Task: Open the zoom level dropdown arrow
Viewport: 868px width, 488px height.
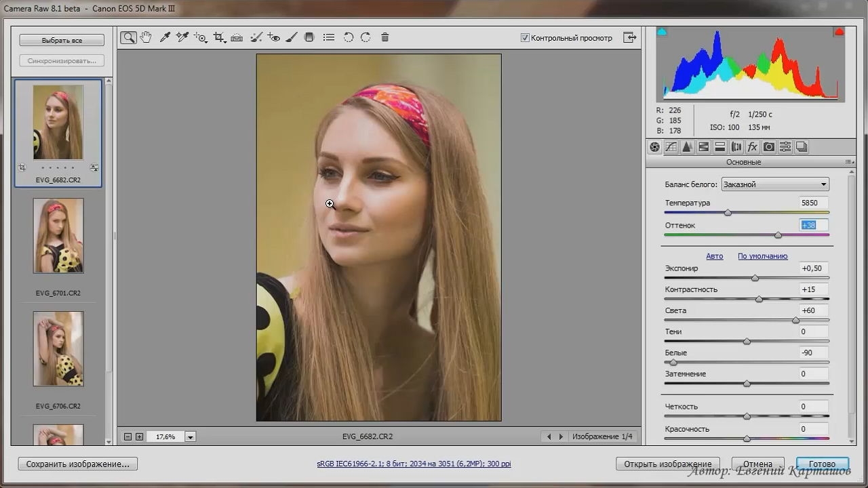Action: [191, 437]
